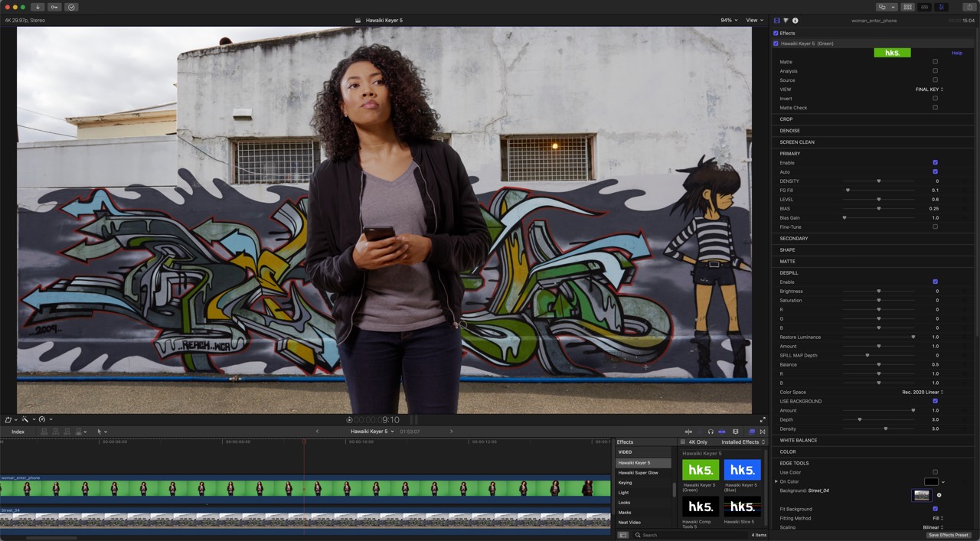Open Color Space Rec. 2020 Linear popup
980x541 pixels.
[923, 392]
